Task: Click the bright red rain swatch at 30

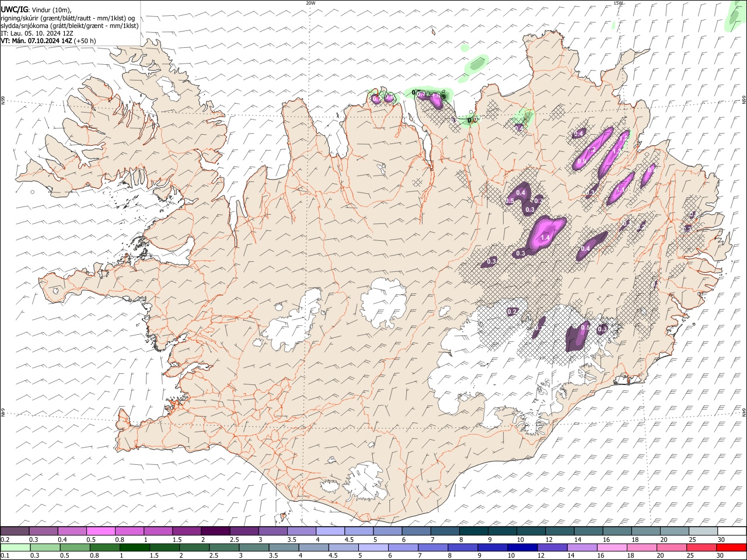Action: tap(731, 547)
